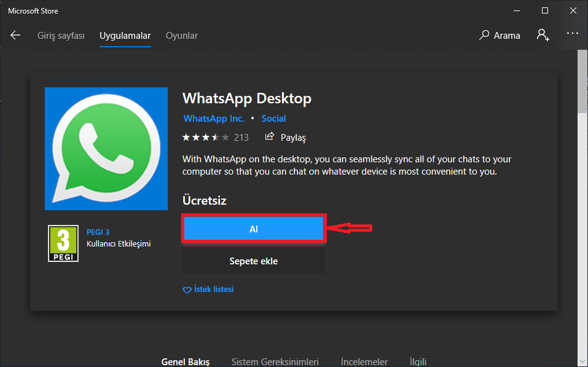Click the Paylaş share icon
Screen dimensions: 588x367
tap(270, 136)
